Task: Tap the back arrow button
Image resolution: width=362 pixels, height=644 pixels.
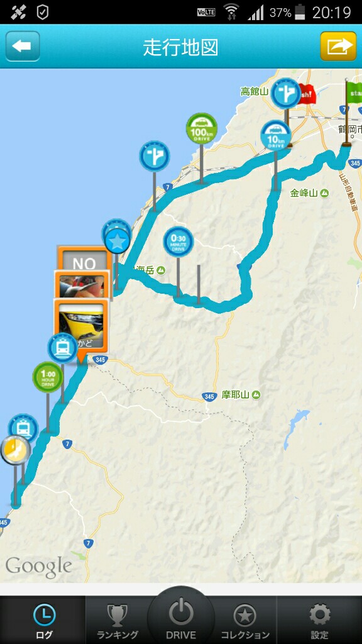Action: coord(23,46)
